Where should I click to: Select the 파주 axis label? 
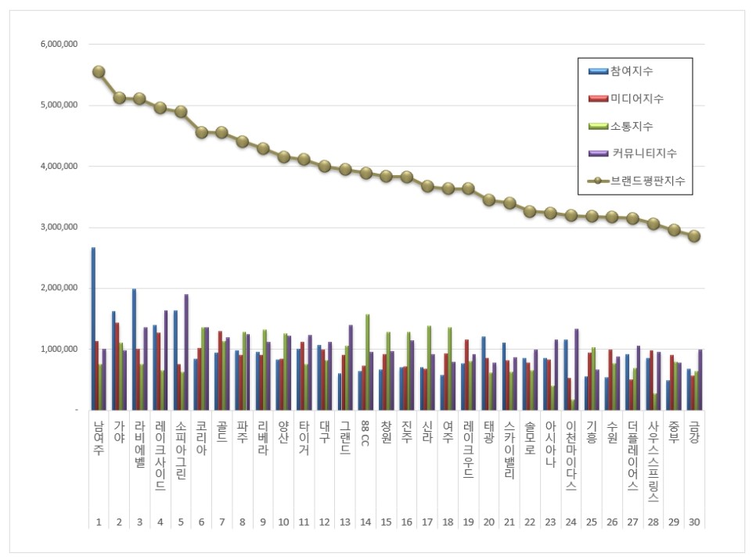[243, 432]
